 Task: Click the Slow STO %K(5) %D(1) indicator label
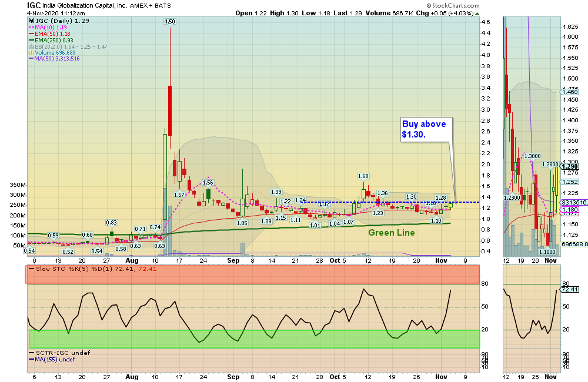pyautogui.click(x=92, y=269)
